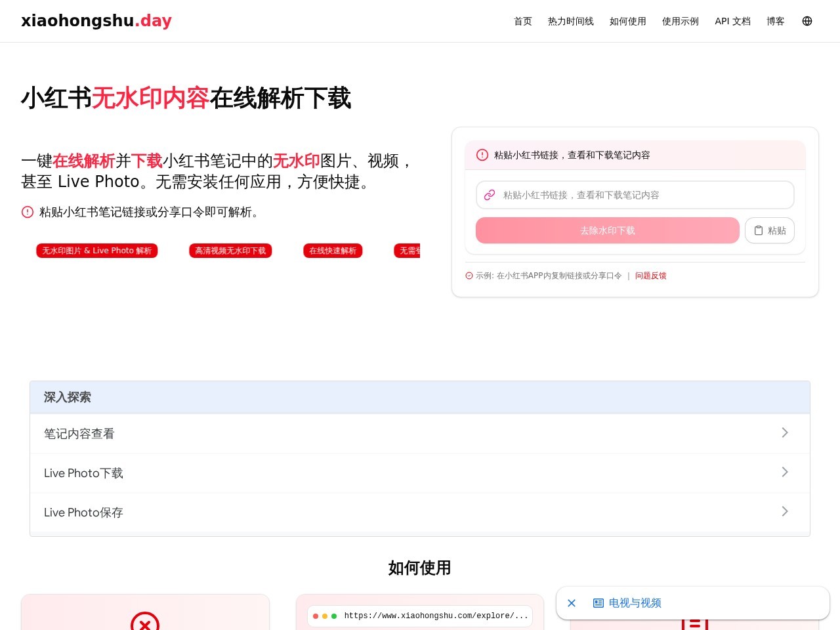The height and width of the screenshot is (630, 840).
Task: Expand the 笔记内容查看 row chevron
Action: point(785,432)
